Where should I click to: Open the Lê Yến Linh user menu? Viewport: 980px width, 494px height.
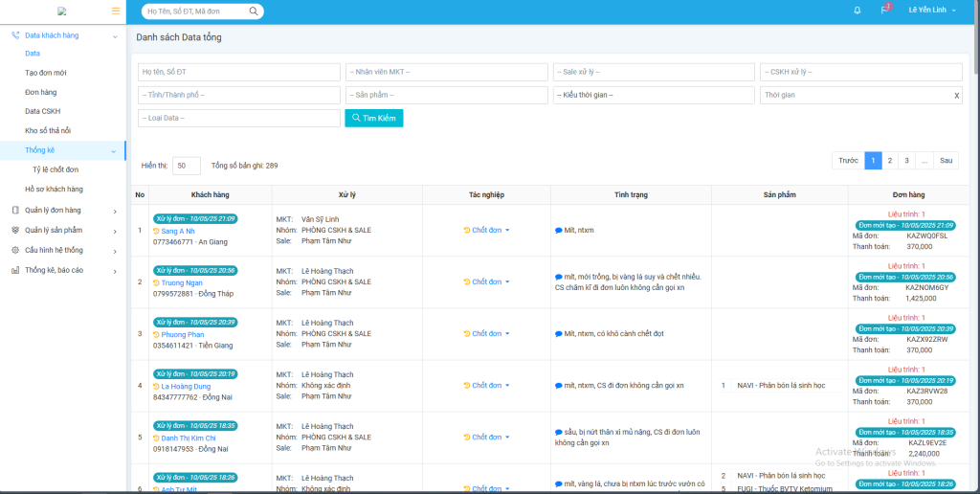tap(931, 11)
